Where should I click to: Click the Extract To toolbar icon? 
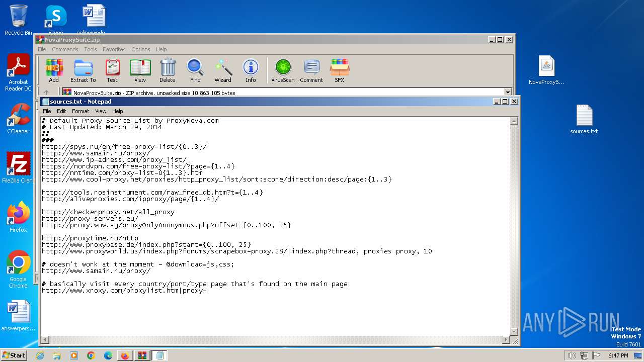coord(83,70)
